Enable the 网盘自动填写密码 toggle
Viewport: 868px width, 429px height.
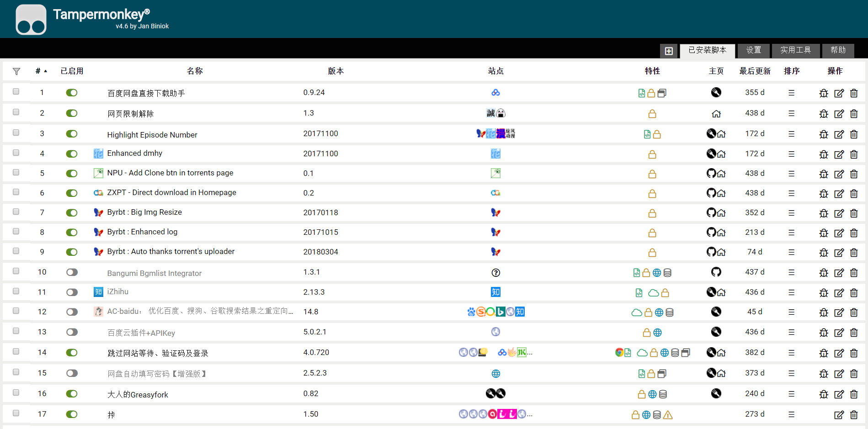[x=72, y=373]
